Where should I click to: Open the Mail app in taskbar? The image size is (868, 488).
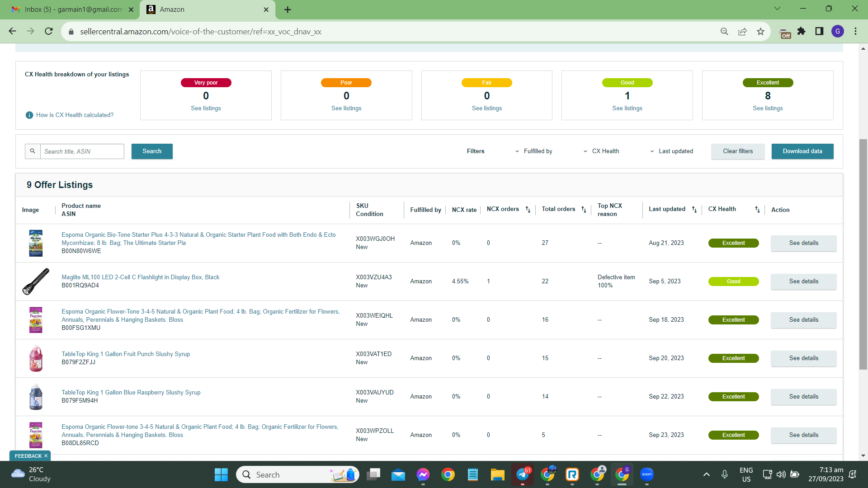click(x=398, y=474)
